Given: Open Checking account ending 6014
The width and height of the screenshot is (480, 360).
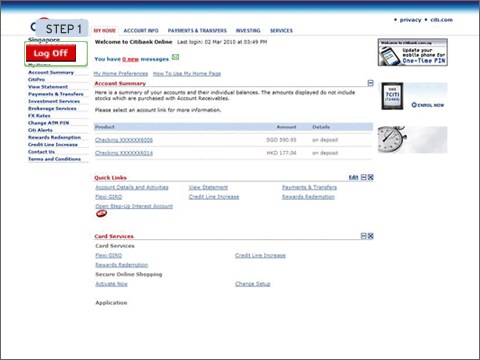Looking at the screenshot, I should (x=124, y=153).
